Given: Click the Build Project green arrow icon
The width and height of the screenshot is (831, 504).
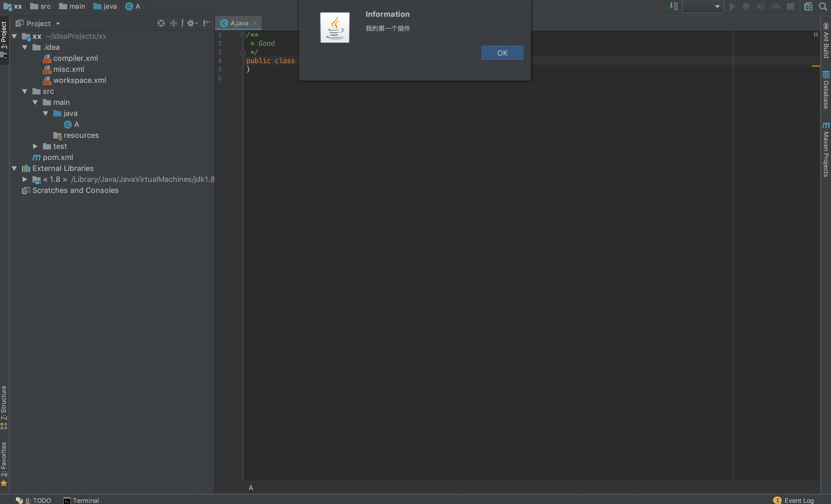Looking at the screenshot, I should coord(673,6).
